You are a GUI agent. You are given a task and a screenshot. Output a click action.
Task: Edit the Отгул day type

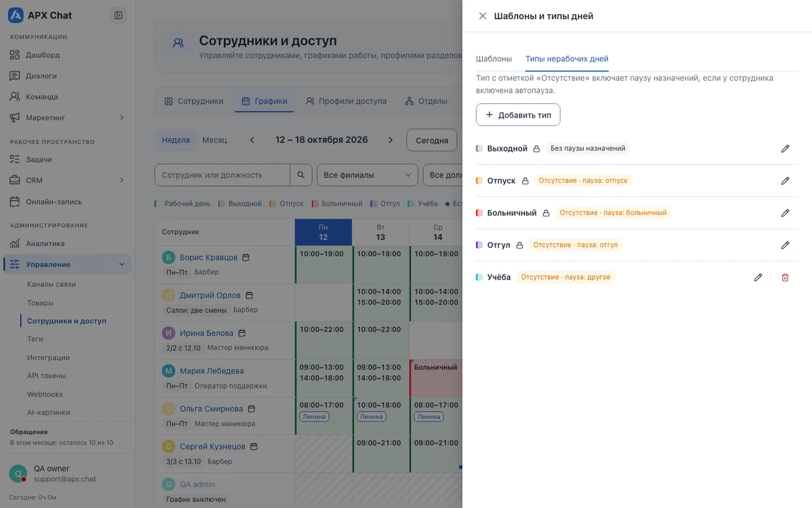pos(785,245)
